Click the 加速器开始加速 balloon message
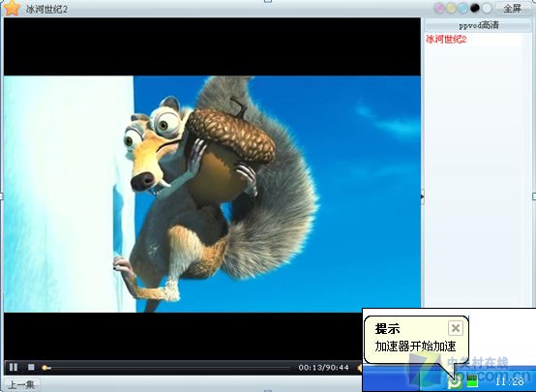536x392 pixels. [x=416, y=347]
